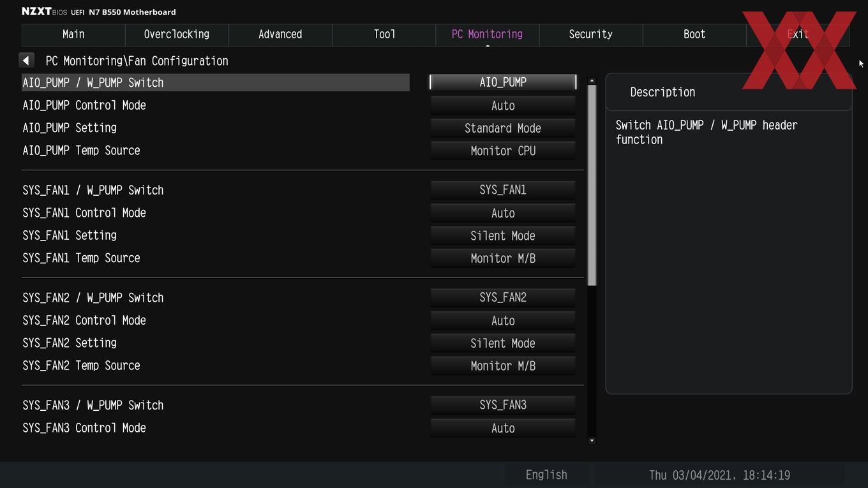Open SYS_FAN1 Setting Silent Mode selector

pyautogui.click(x=503, y=235)
